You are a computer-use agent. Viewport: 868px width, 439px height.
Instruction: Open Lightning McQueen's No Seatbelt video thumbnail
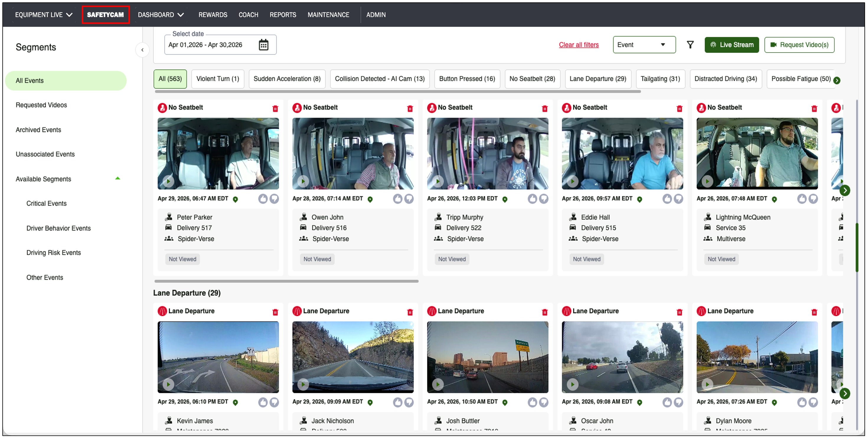click(757, 153)
